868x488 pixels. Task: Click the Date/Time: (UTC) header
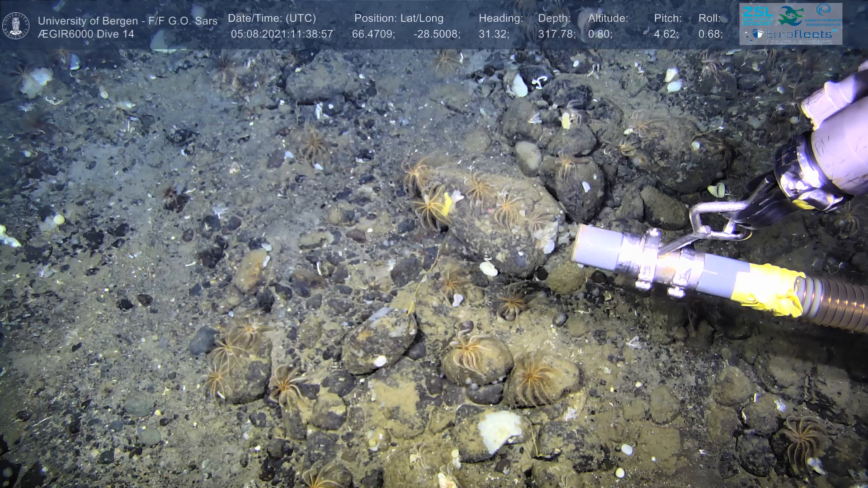(272, 19)
